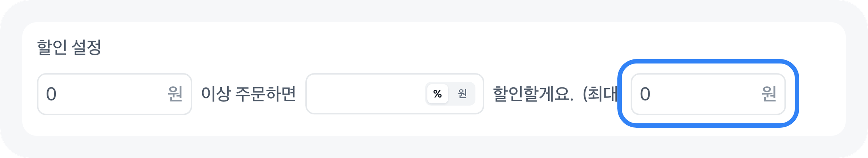Click the (최대 label text
The height and width of the screenshot is (158, 868).
(x=600, y=94)
